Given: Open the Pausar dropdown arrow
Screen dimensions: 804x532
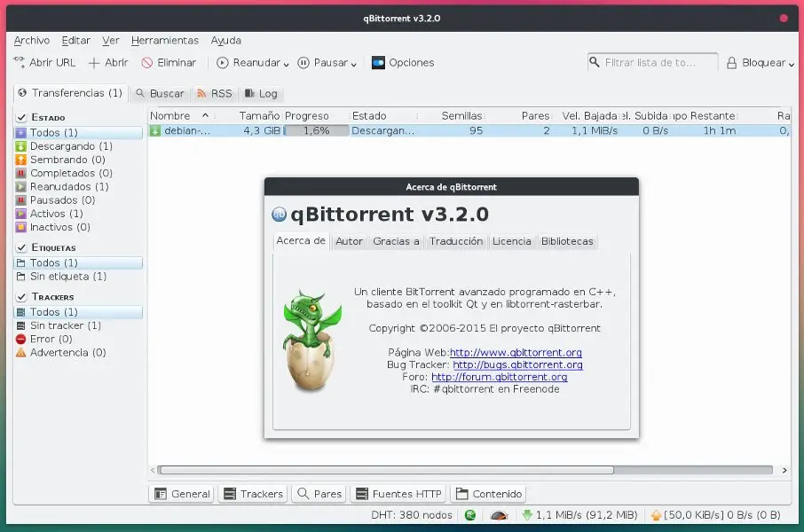Looking at the screenshot, I should tap(353, 64).
